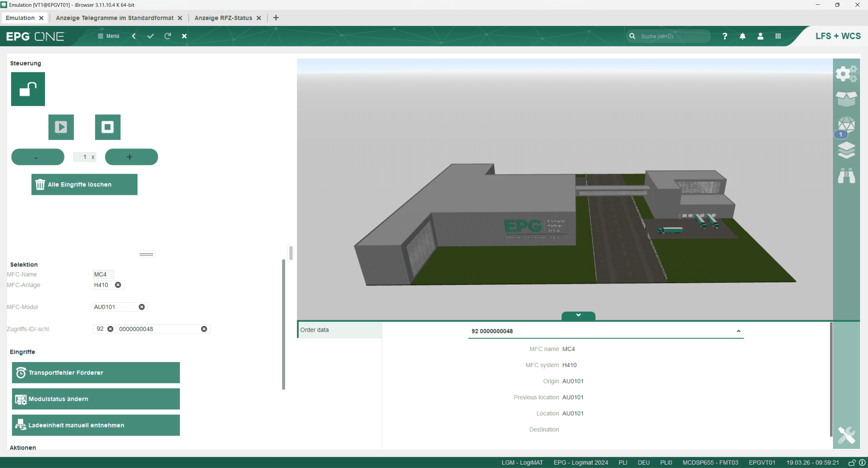Select the Order data tab
Viewport: 868px width, 468px height.
coord(340,330)
